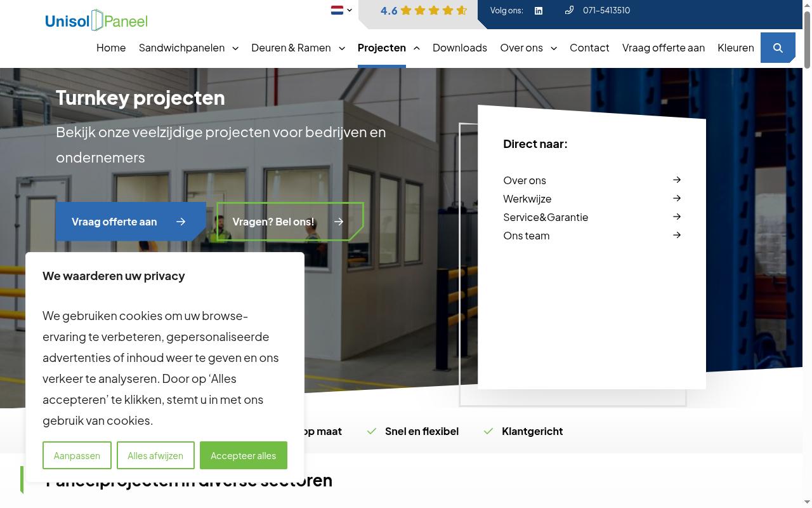This screenshot has height=508, width=812.
Task: Click the Vragen? Bel ons! button
Action: coord(290,222)
